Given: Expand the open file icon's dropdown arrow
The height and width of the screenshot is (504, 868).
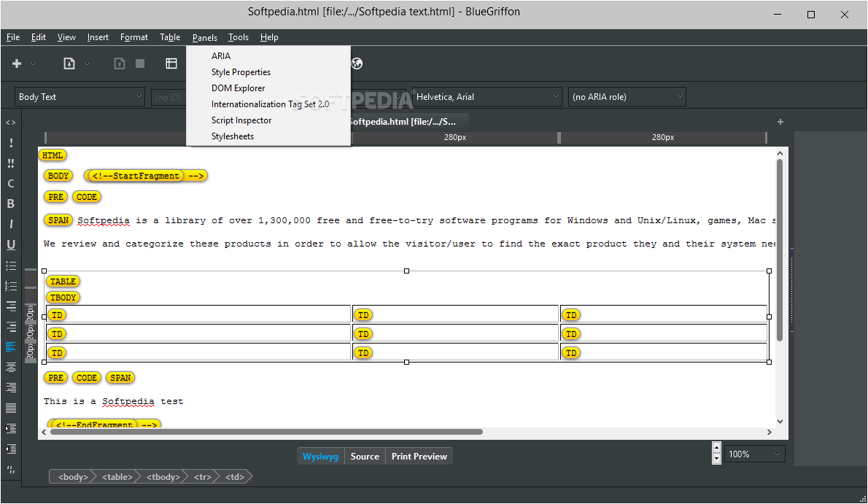Looking at the screenshot, I should click(87, 63).
